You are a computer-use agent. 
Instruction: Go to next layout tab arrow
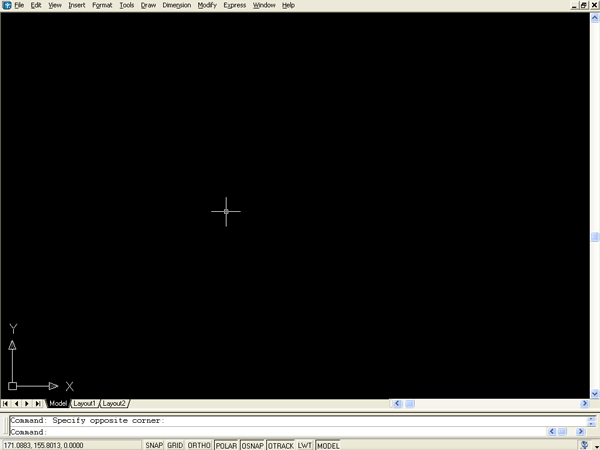tap(28, 403)
